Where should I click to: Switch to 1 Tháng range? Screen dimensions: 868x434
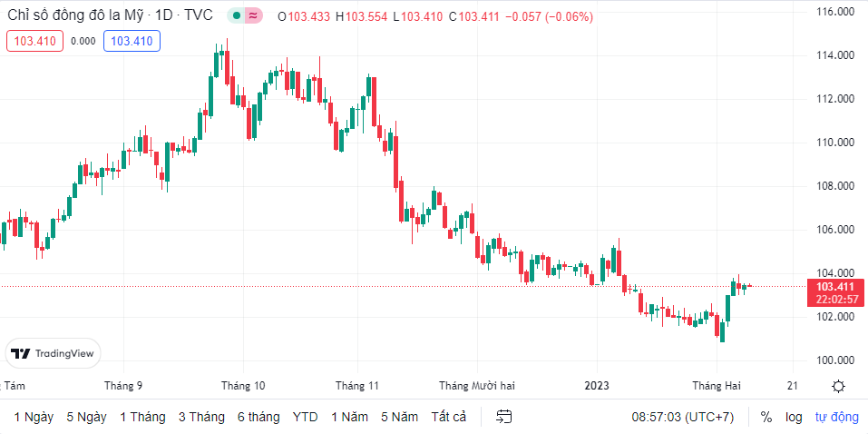142,417
